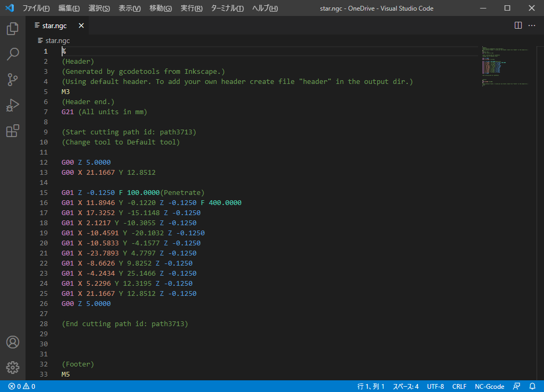This screenshot has height=392, width=544.
Task: Open the Accounts icon in activity bar
Action: point(13,342)
